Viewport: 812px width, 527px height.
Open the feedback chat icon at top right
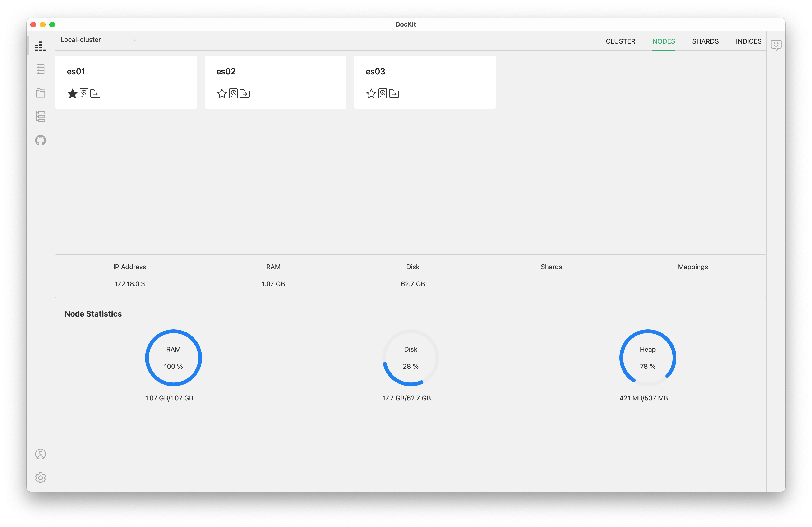776,45
